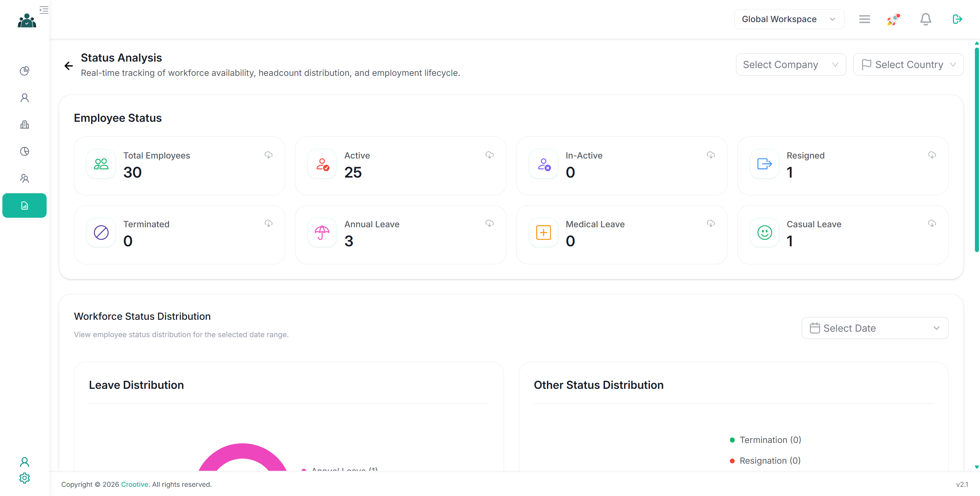Click the rocket icon in the header
This screenshot has height=496, width=980.
click(894, 19)
